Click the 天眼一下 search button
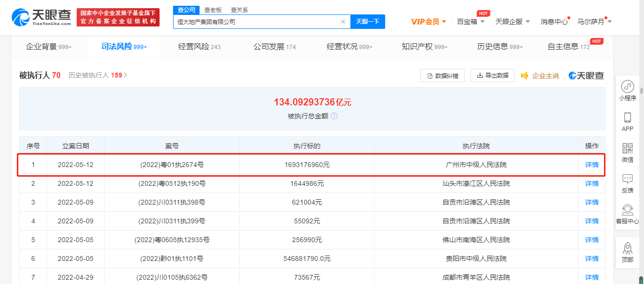The height and width of the screenshot is (284, 644). coord(368,22)
